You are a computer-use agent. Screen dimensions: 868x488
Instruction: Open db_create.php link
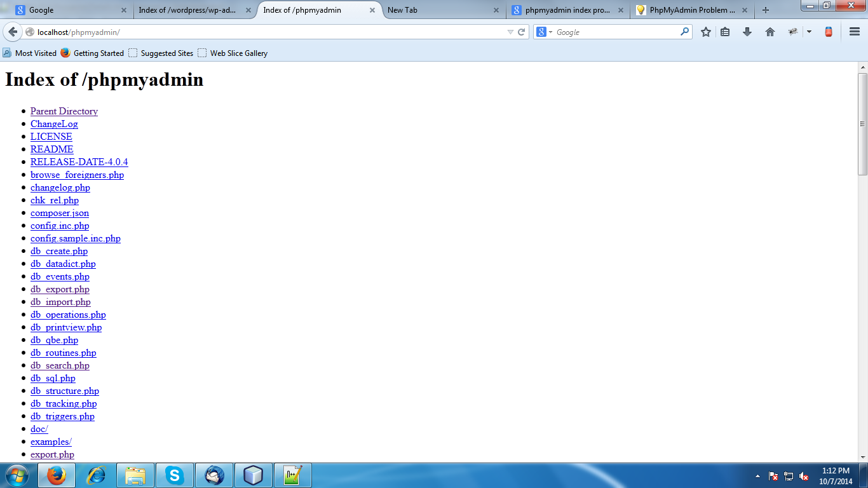pos(59,251)
